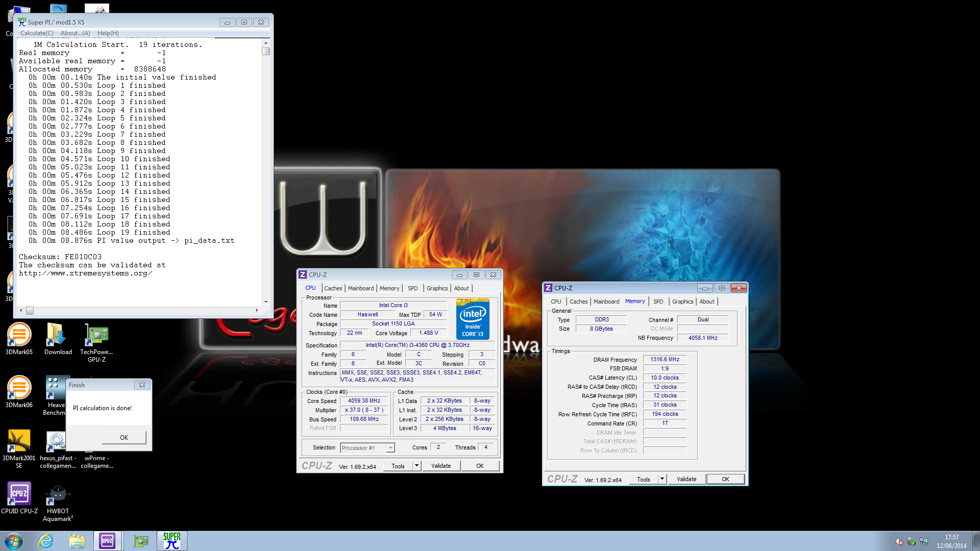The height and width of the screenshot is (551, 980).
Task: Open Heaven Benchmark desktop icon
Action: pyautogui.click(x=56, y=395)
